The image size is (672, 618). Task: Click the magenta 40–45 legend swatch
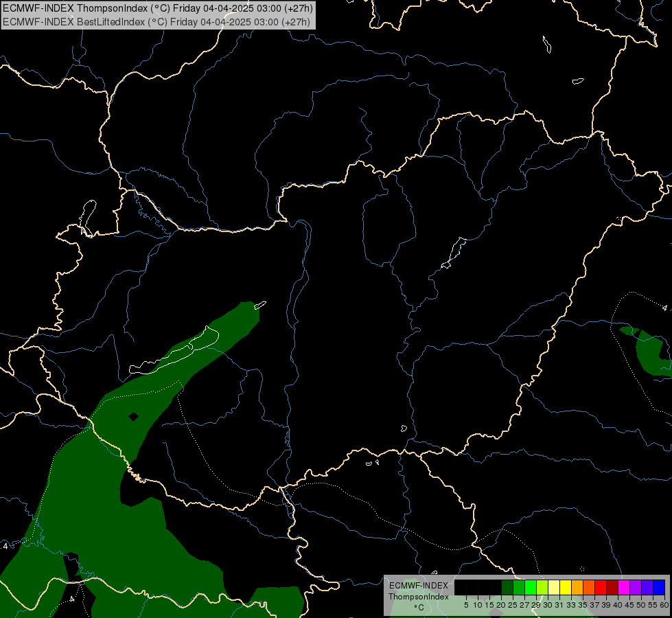(624, 587)
